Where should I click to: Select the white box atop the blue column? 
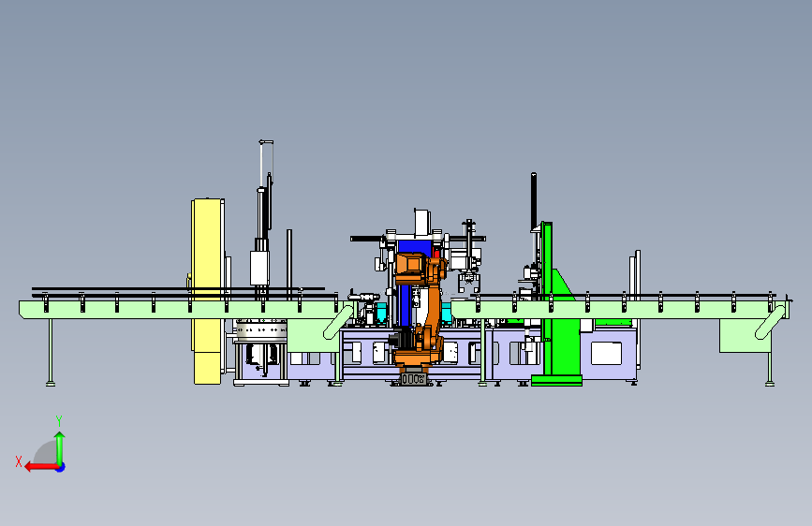[421, 223]
